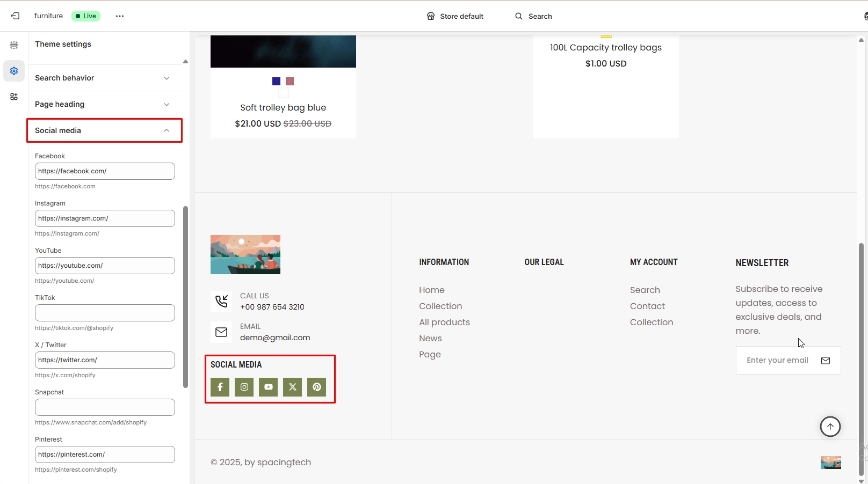Viewport: 868px width, 484px height.
Task: Click the TikTok URL input field
Action: (105, 313)
